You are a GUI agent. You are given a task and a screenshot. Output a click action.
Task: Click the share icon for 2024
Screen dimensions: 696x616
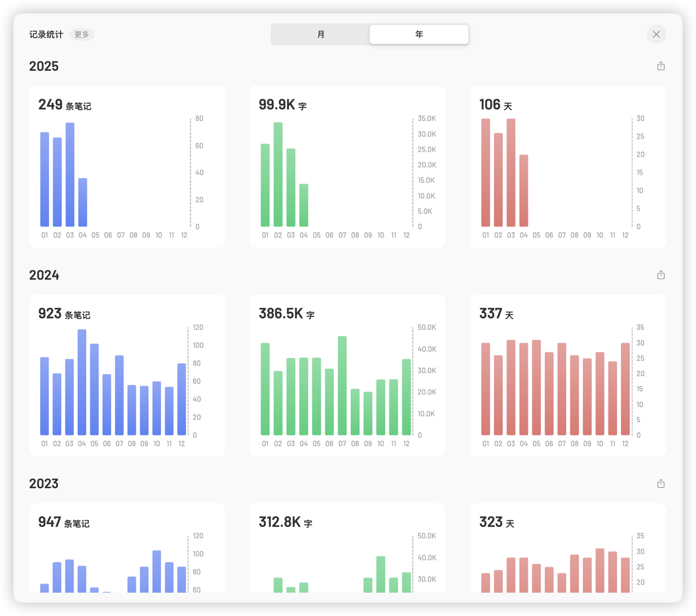tap(661, 275)
